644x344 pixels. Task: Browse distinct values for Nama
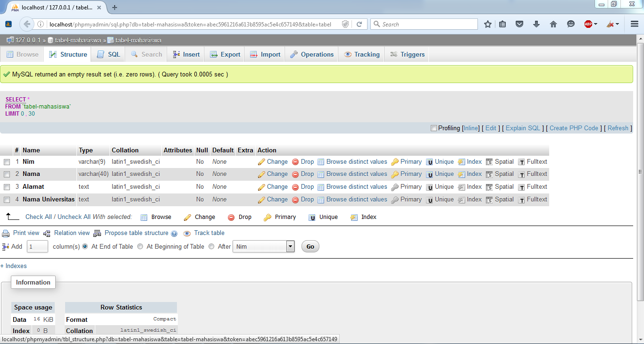coord(356,174)
